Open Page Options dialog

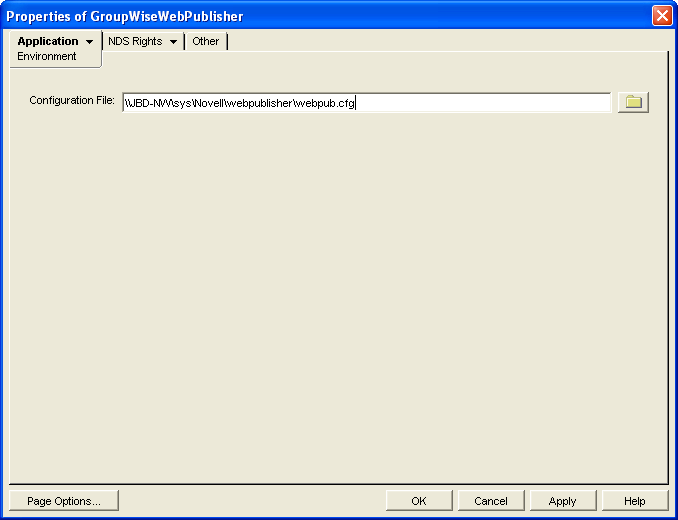64,501
